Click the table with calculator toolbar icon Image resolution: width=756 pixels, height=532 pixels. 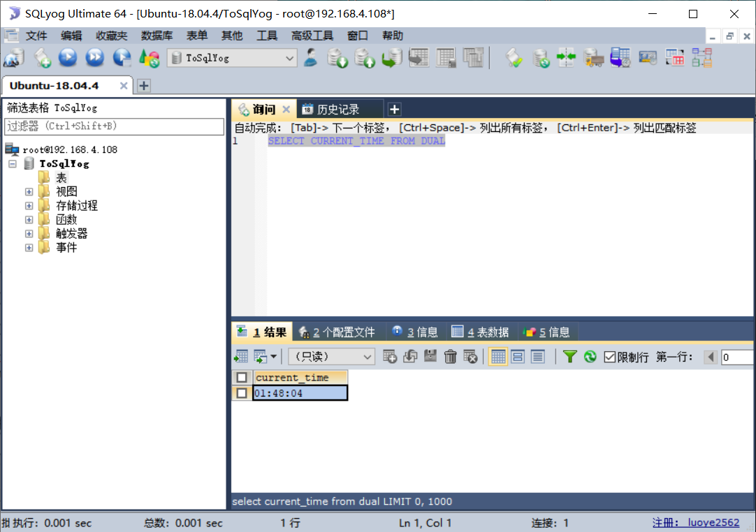[446, 58]
